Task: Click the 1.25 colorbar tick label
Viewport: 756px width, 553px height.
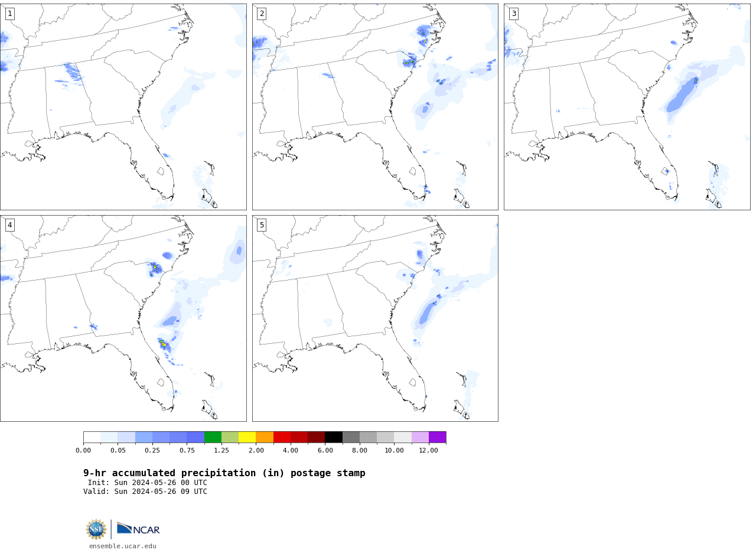Action: point(221,450)
